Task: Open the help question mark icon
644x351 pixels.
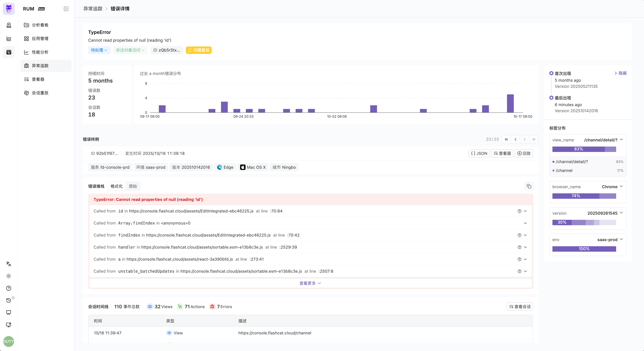Action: (9, 288)
